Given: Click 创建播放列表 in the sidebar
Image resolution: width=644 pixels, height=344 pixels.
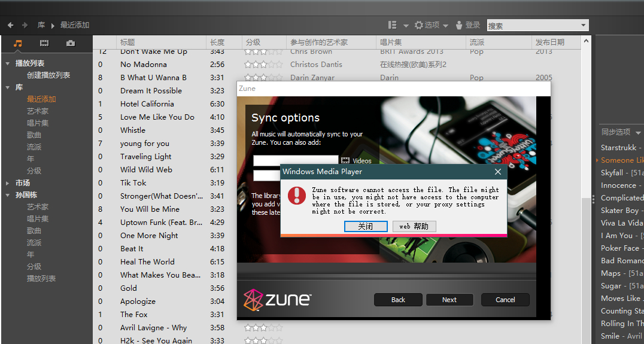Looking at the screenshot, I should (x=48, y=75).
